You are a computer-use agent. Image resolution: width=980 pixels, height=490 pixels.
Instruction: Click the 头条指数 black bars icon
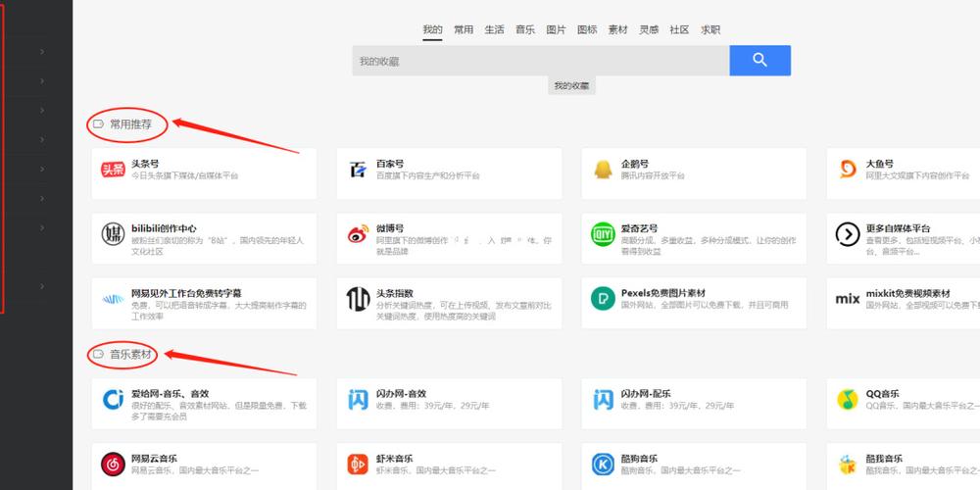coord(358,299)
